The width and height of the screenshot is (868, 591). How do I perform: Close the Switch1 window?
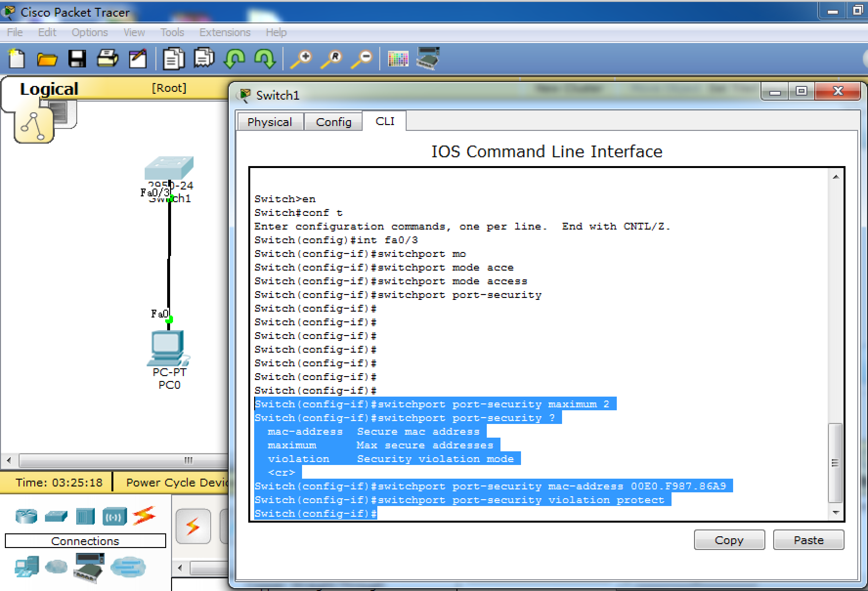(838, 91)
